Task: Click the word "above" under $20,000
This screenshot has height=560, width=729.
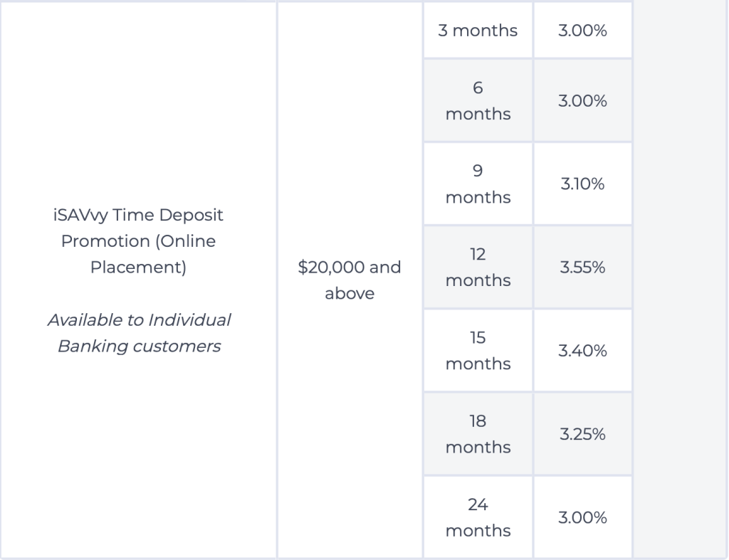Action: (349, 293)
